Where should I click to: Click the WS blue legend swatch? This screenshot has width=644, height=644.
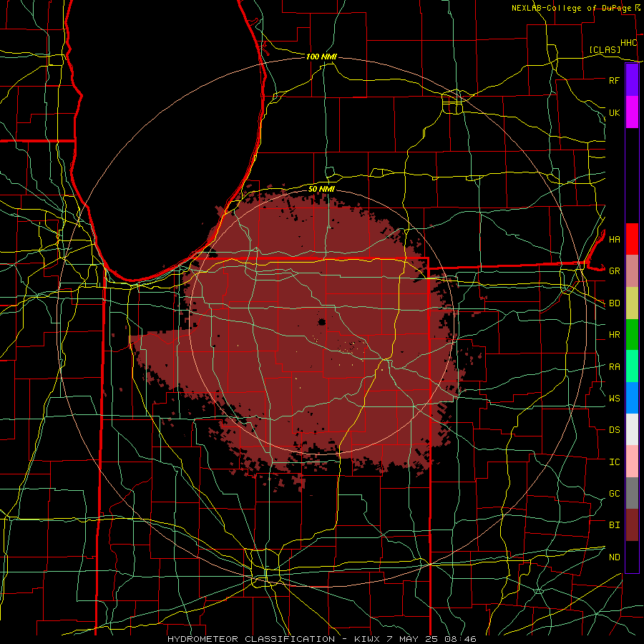632,398
